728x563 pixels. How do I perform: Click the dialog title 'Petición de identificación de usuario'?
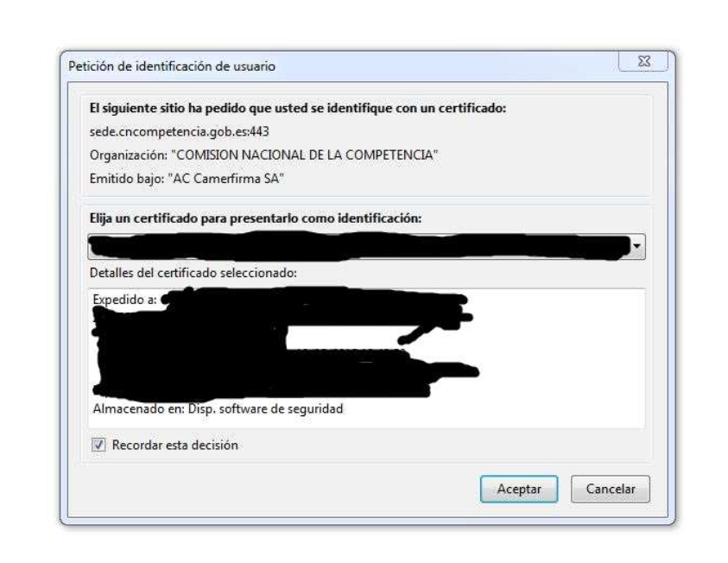click(x=172, y=66)
